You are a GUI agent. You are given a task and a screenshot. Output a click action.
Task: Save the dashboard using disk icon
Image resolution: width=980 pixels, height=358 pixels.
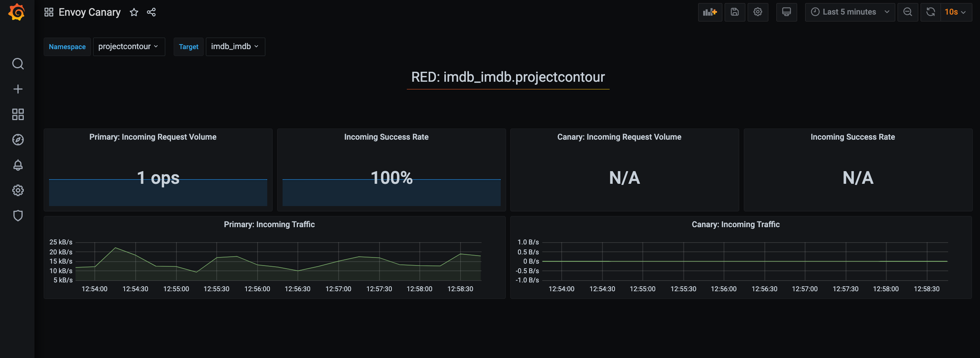coord(735,12)
